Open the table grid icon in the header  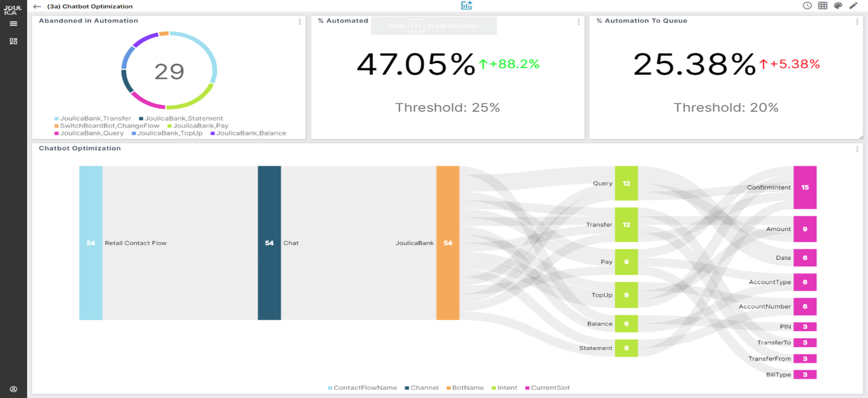[x=823, y=6]
